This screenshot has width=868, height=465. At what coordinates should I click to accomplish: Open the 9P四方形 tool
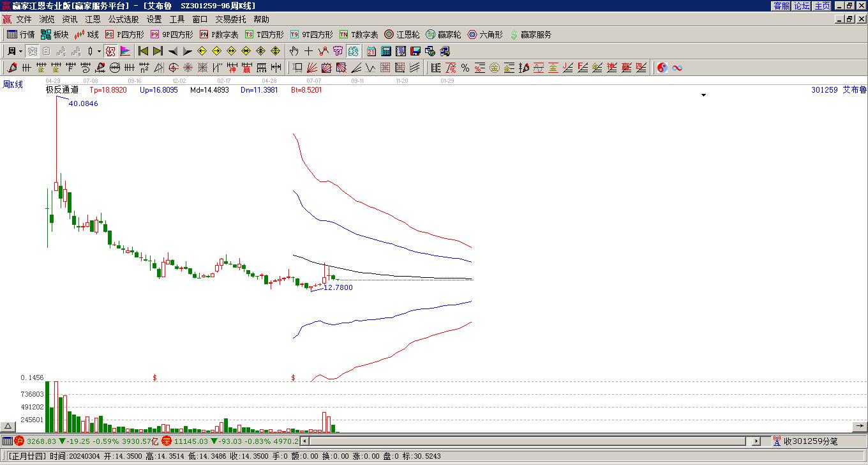pos(172,34)
